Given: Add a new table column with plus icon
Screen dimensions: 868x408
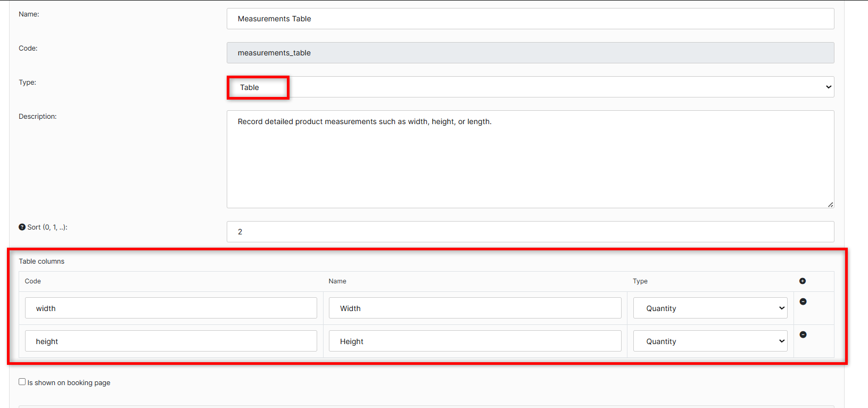Looking at the screenshot, I should (803, 281).
